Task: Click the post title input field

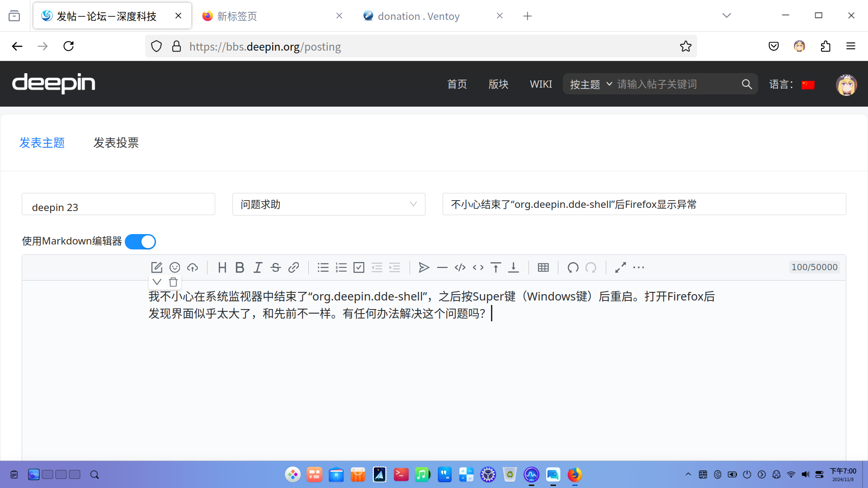Action: click(644, 204)
